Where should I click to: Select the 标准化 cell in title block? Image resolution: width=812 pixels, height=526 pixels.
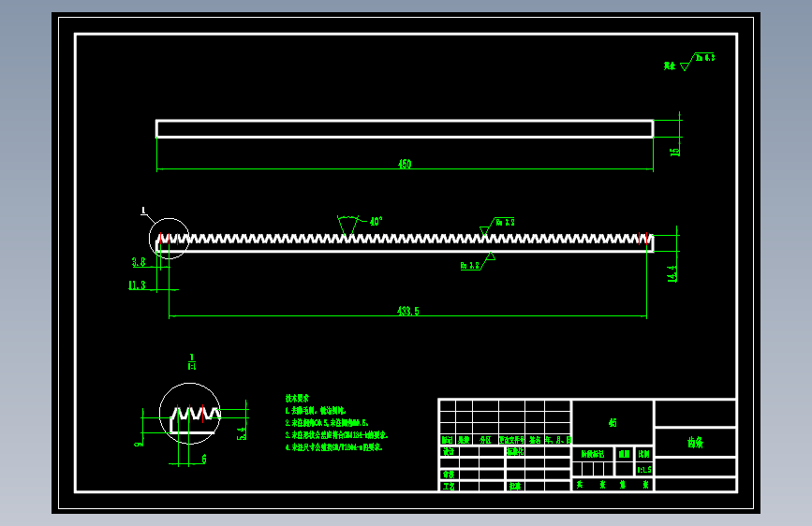click(x=515, y=451)
